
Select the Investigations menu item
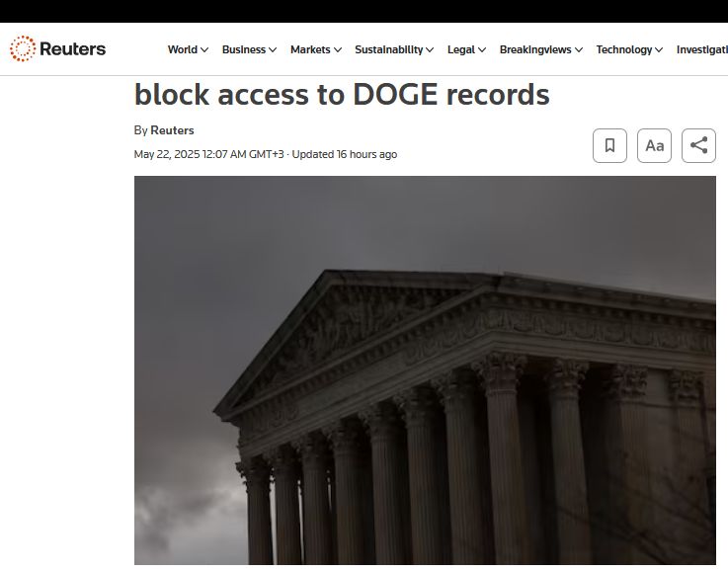click(x=702, y=49)
